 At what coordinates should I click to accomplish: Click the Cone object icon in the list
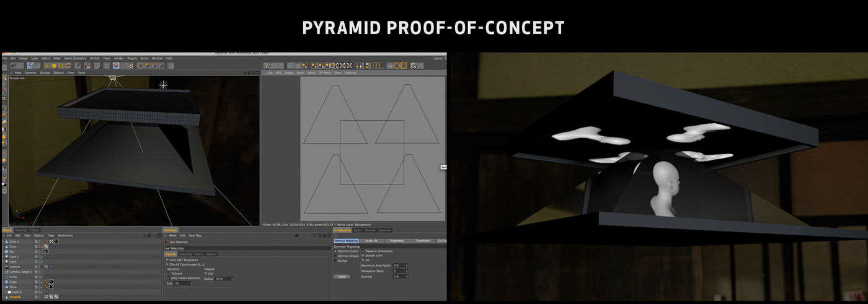pyautogui.click(x=6, y=246)
